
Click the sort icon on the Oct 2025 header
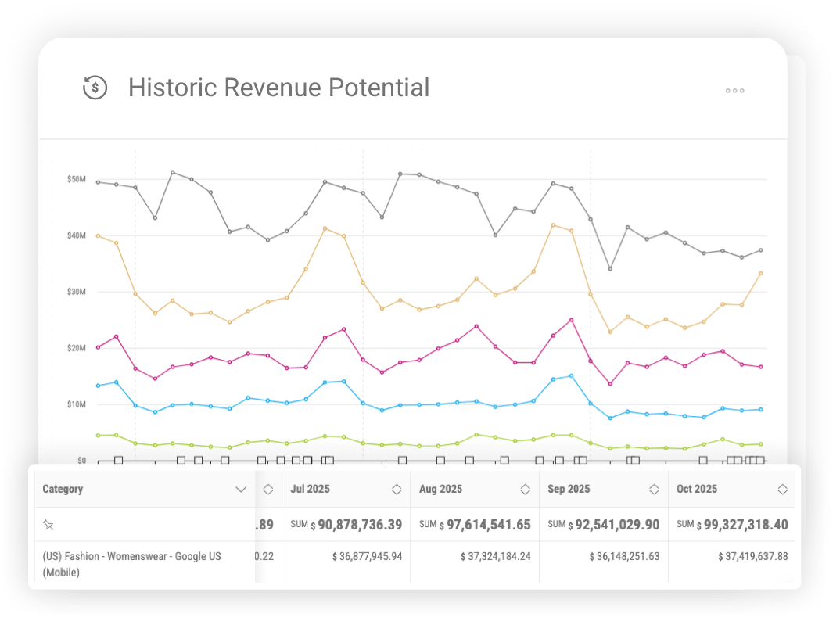coord(782,489)
